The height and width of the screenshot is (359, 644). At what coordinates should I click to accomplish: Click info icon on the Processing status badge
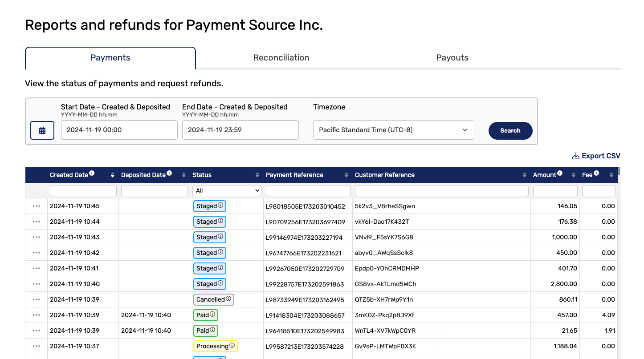click(x=232, y=346)
